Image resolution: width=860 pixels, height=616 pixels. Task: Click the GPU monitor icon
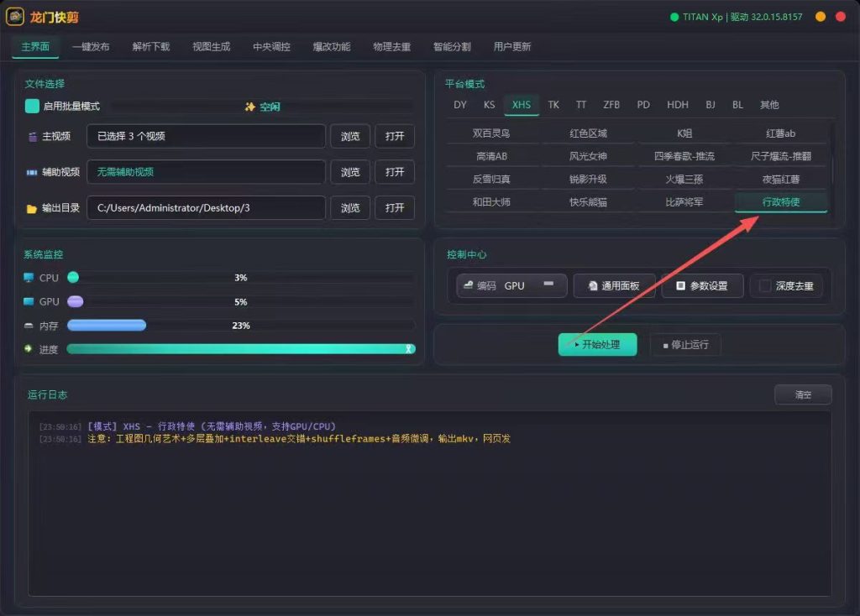(29, 301)
